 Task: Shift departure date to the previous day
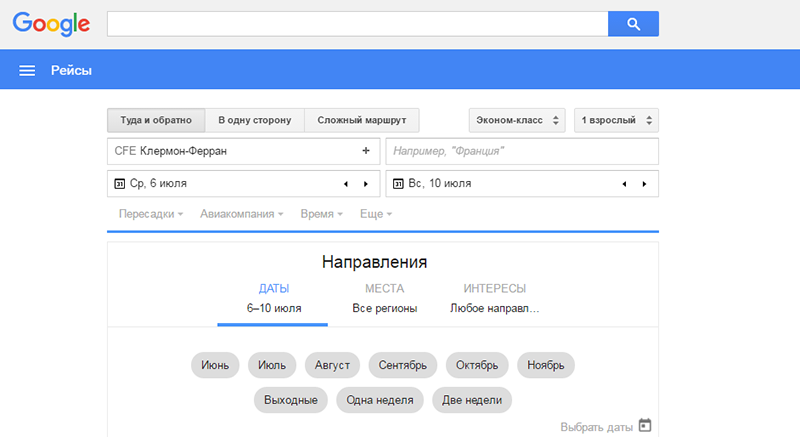[346, 184]
